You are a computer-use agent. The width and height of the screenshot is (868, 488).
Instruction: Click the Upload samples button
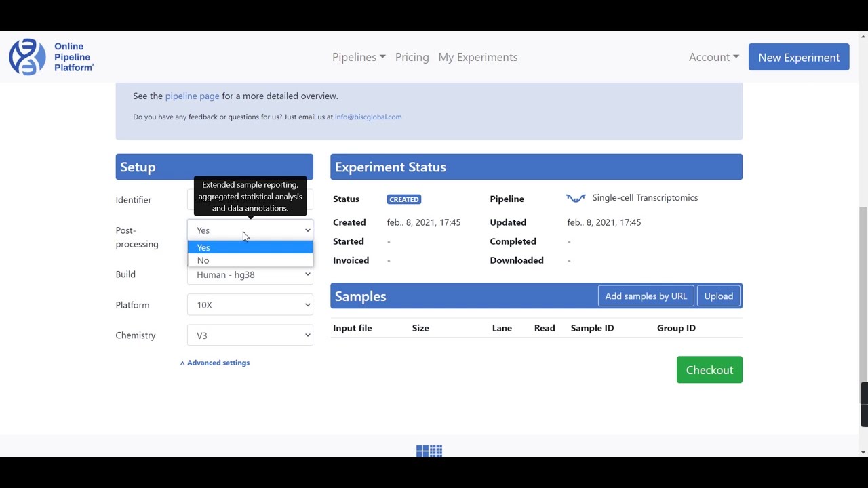[x=718, y=296]
